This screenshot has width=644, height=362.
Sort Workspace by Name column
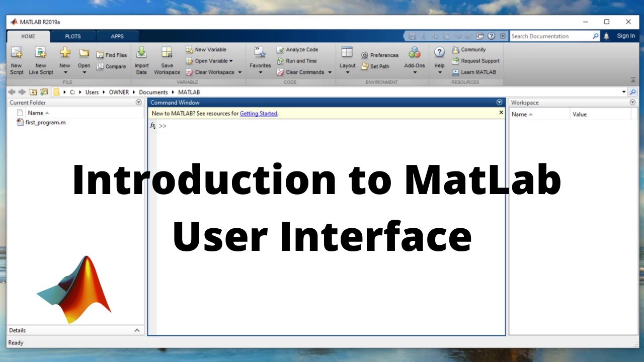click(x=539, y=114)
